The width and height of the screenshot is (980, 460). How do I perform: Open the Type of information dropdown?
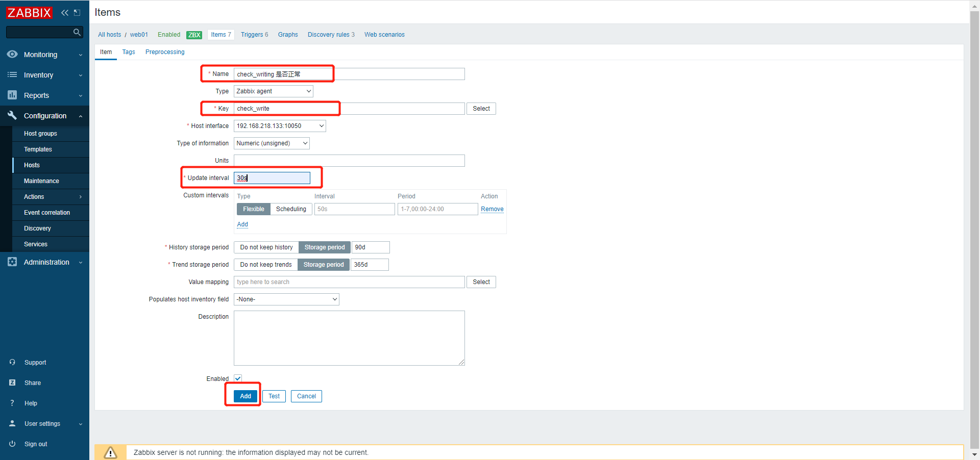click(x=272, y=143)
